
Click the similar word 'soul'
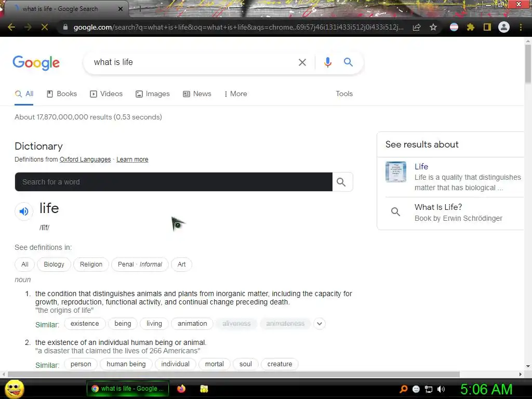[246, 364]
